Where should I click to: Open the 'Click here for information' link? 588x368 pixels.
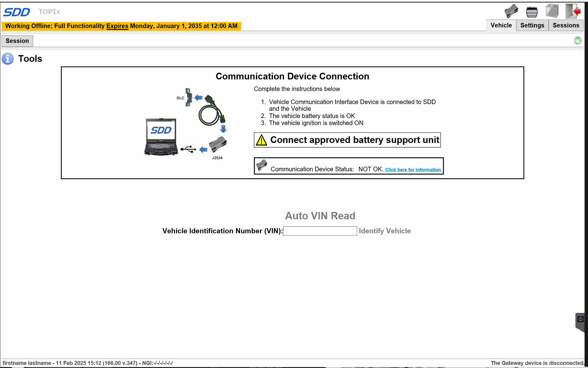(x=413, y=170)
